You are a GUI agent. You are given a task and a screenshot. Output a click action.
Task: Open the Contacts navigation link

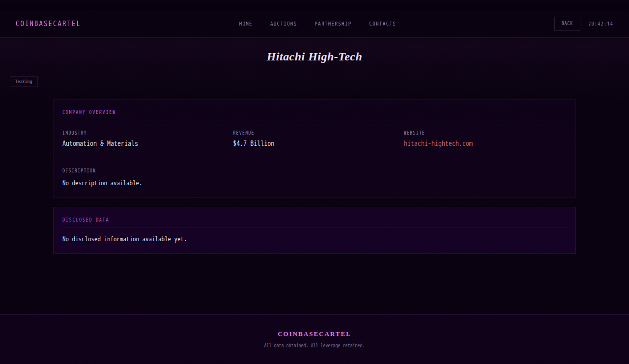click(382, 24)
